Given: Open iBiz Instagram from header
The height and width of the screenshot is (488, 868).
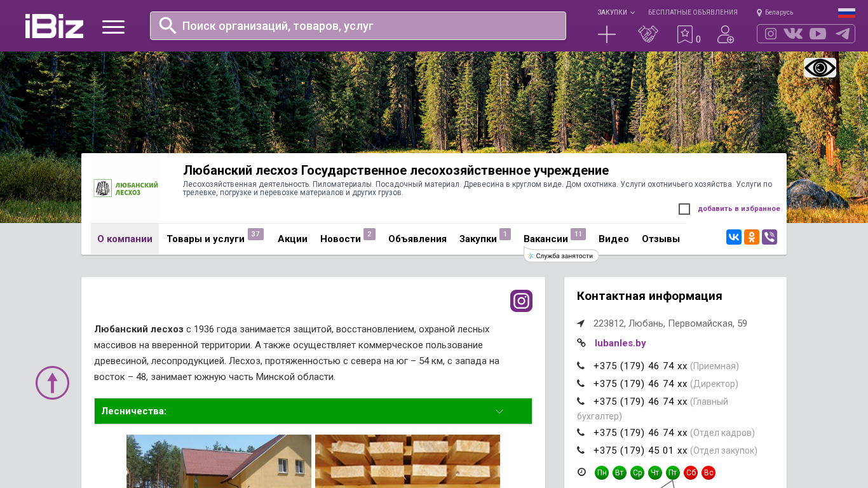Looking at the screenshot, I should click(x=771, y=34).
